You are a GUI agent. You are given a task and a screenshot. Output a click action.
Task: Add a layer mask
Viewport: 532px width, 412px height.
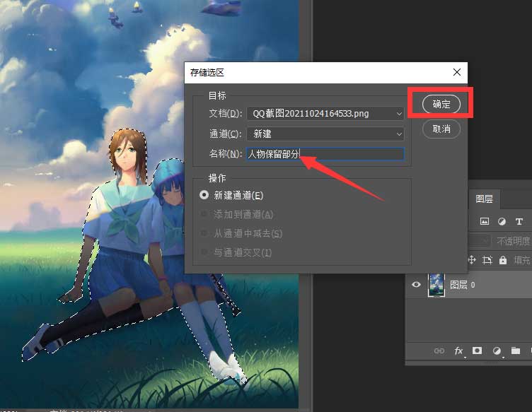(x=478, y=351)
